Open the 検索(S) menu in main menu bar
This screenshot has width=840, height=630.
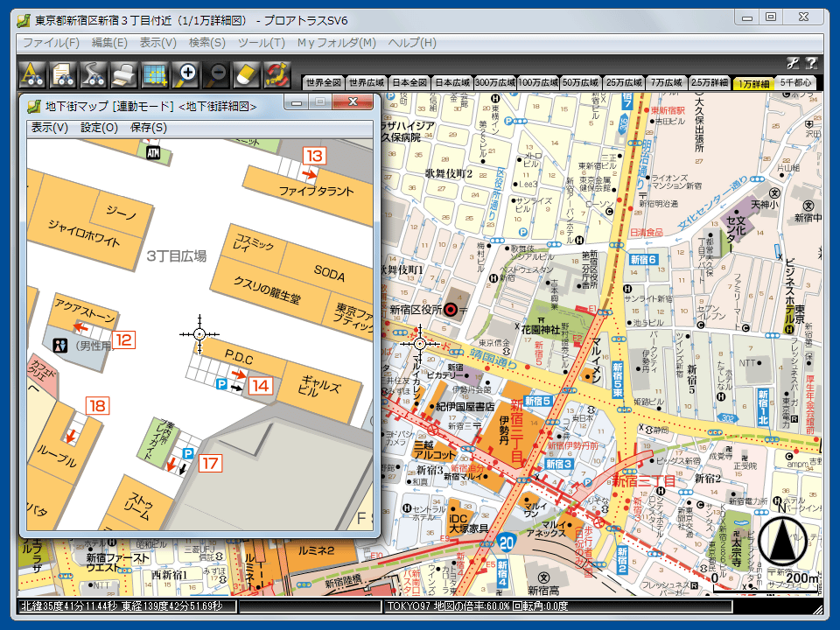point(207,43)
